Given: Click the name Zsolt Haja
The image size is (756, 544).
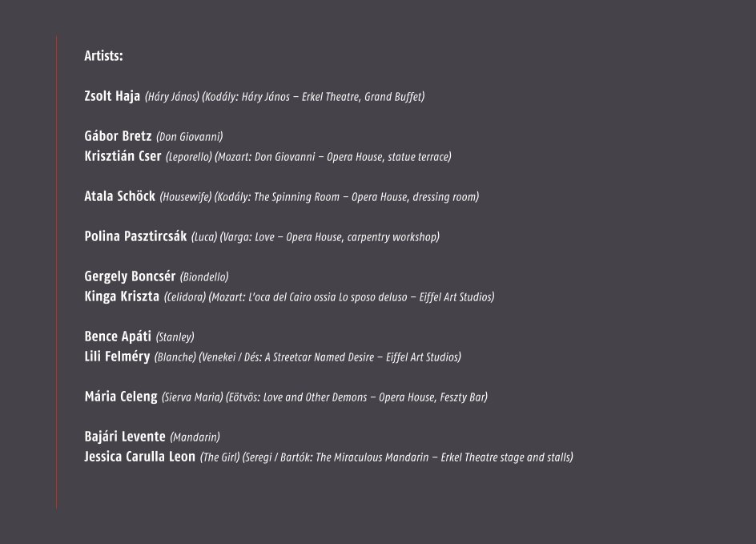Looking at the screenshot, I should point(112,96).
